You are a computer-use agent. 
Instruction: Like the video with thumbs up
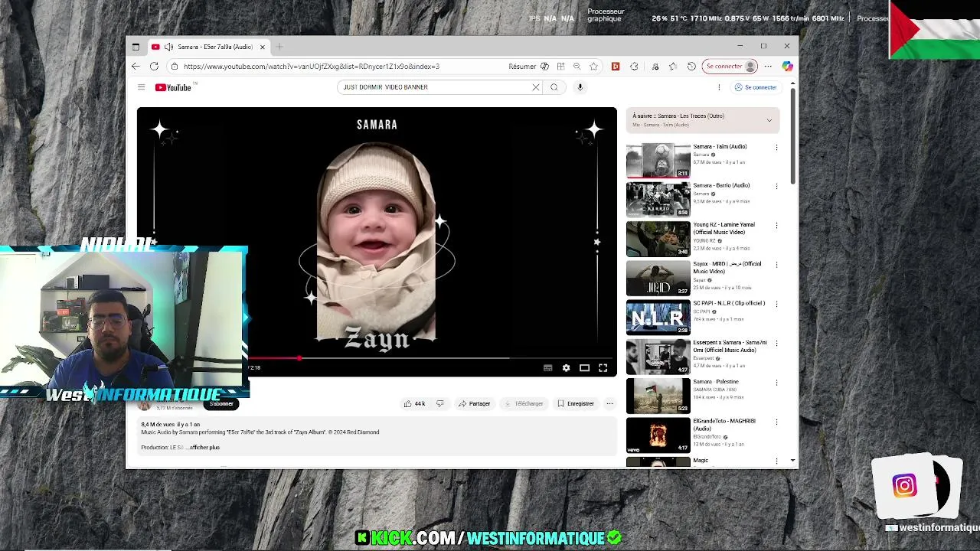click(414, 403)
